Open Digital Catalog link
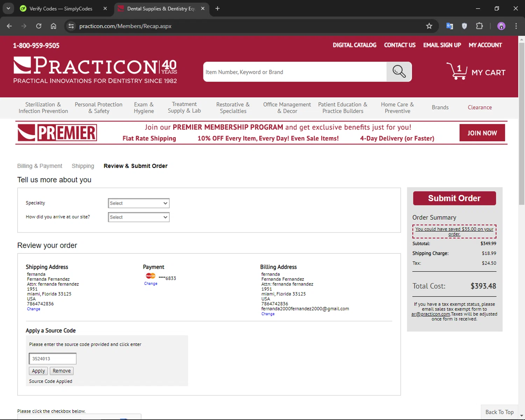The width and height of the screenshot is (525, 420). 355,45
